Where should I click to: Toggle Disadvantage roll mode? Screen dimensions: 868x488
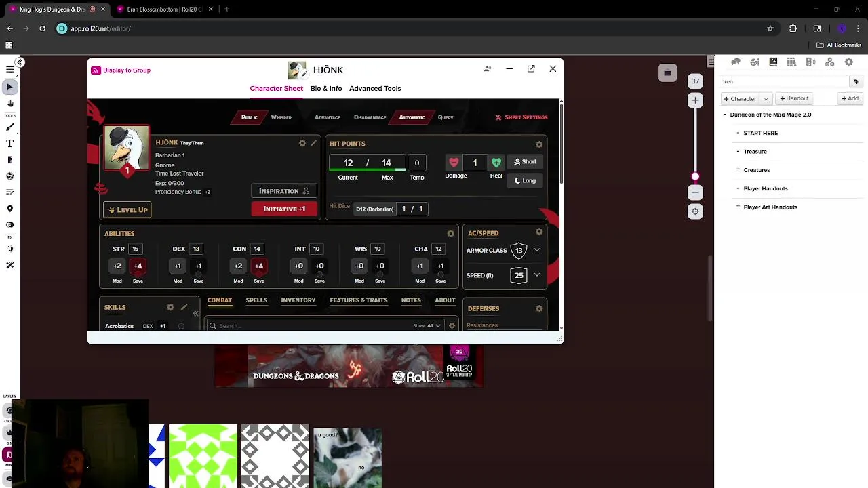pos(370,117)
